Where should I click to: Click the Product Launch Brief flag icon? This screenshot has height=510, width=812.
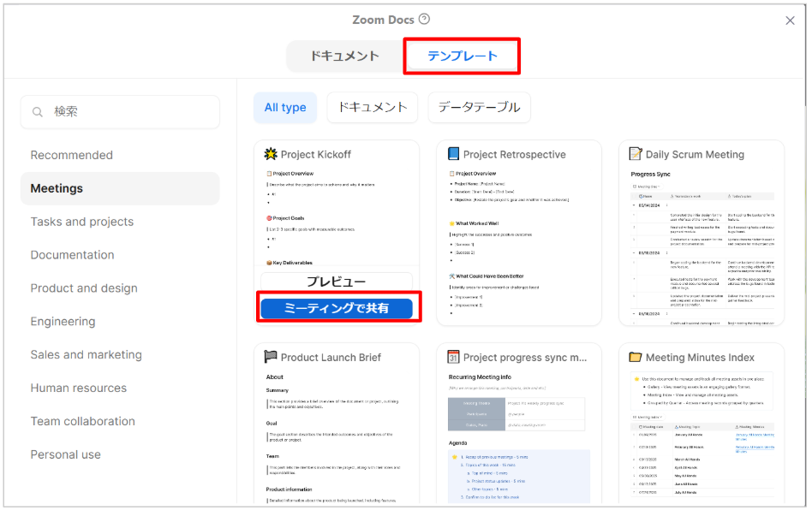[271, 356]
